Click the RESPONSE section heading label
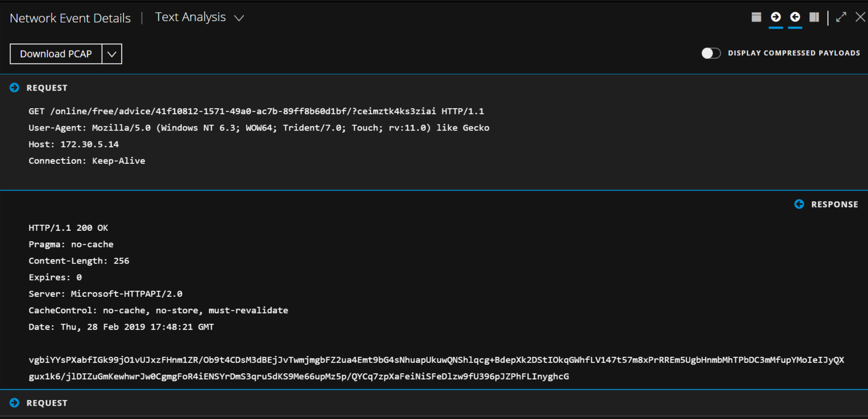This screenshot has height=419, width=868. (x=835, y=205)
